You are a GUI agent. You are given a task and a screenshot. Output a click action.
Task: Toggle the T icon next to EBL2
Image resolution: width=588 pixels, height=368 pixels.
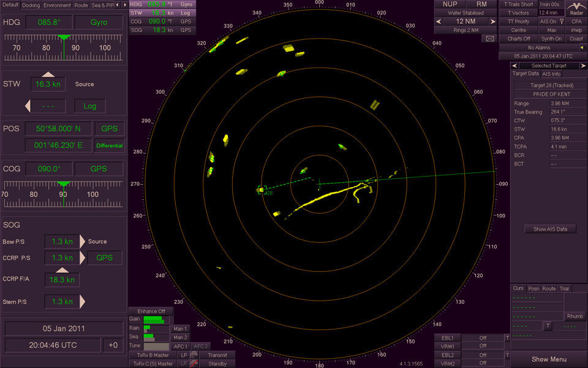[x=507, y=354]
